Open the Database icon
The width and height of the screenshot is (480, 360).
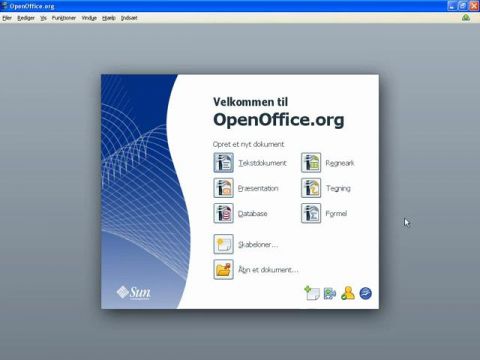pyautogui.click(x=223, y=213)
